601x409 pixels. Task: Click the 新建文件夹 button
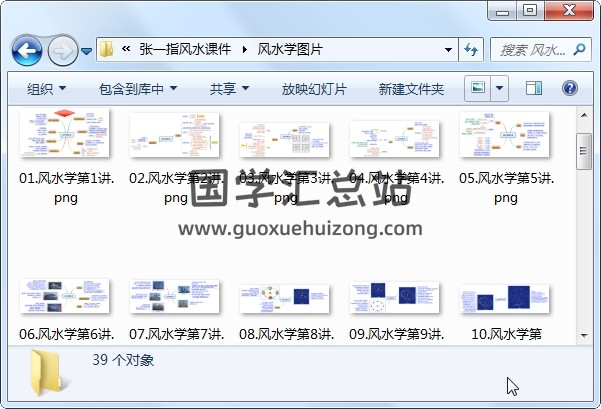click(x=411, y=89)
